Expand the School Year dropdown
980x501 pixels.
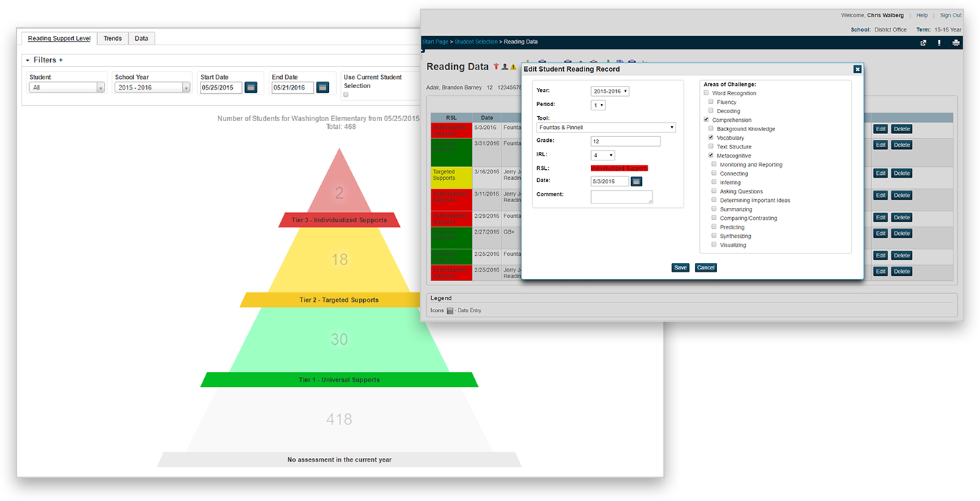click(x=152, y=87)
